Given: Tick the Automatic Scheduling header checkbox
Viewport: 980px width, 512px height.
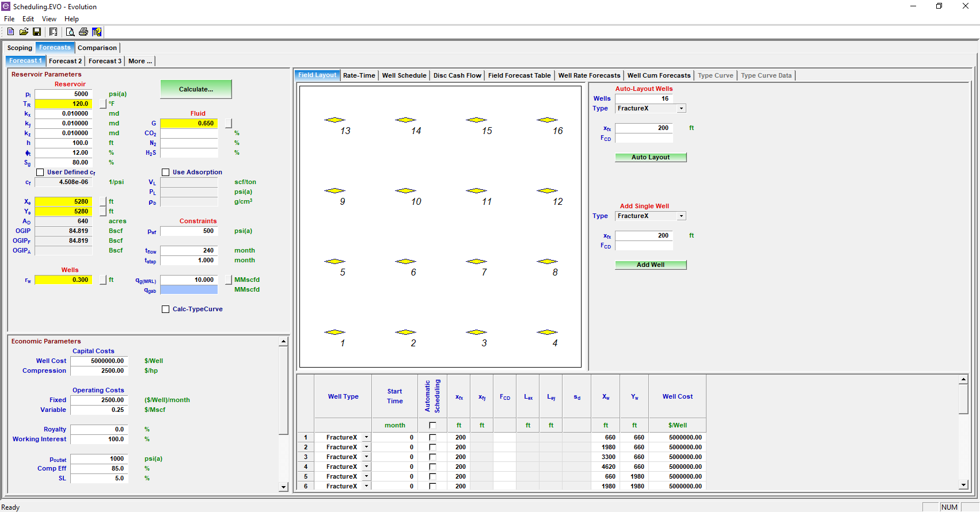Looking at the screenshot, I should point(432,425).
